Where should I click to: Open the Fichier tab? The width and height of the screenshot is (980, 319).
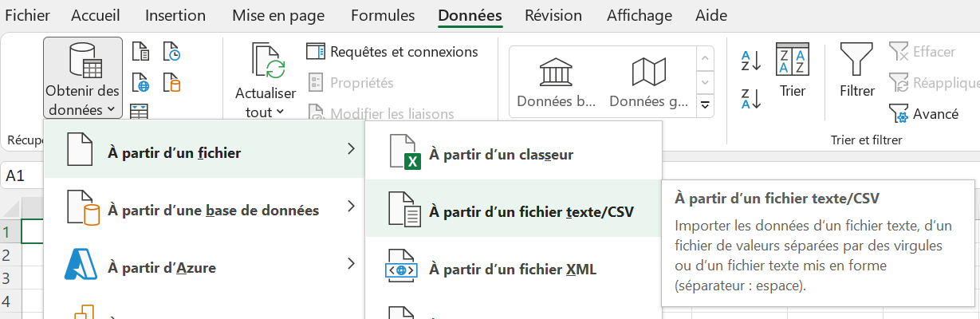tap(27, 15)
